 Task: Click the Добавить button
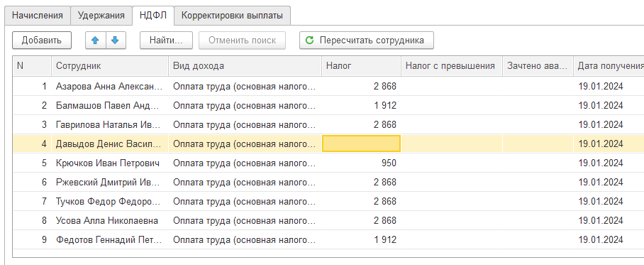(42, 40)
